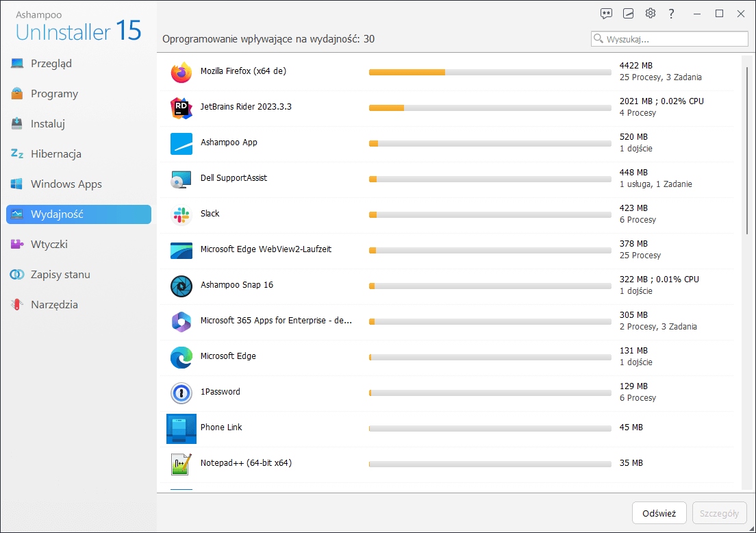Click the Notepad++ icon
Viewport: 756px width, 533px height.
coord(181,464)
